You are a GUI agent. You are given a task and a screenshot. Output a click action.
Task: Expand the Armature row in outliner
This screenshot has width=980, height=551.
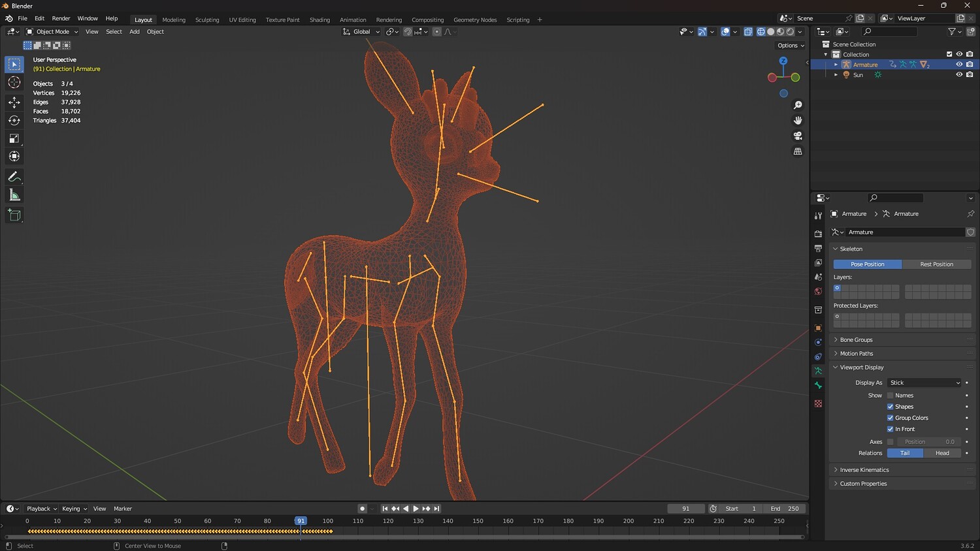[x=836, y=65]
